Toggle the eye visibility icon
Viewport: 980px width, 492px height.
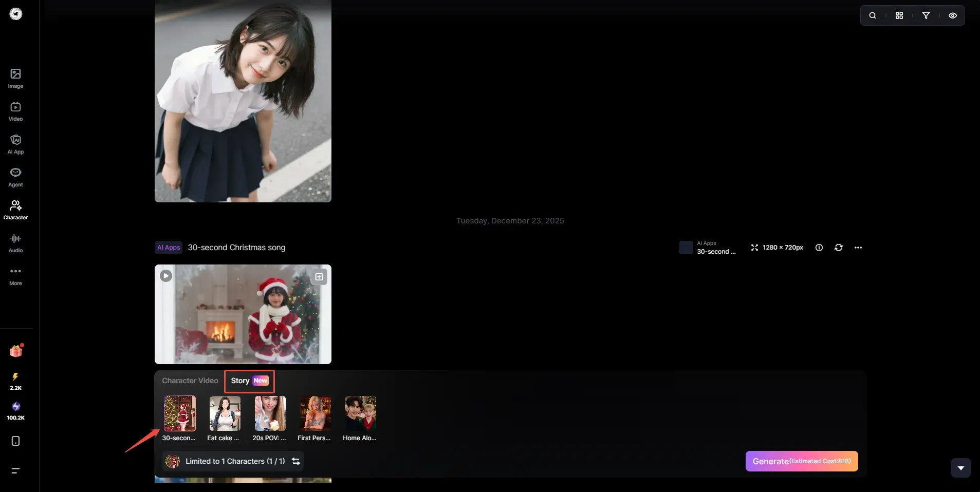[x=953, y=15]
